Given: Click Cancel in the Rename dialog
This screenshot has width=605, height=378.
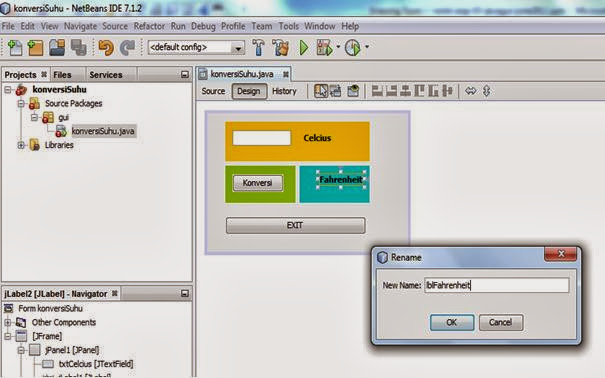Looking at the screenshot, I should click(501, 322).
